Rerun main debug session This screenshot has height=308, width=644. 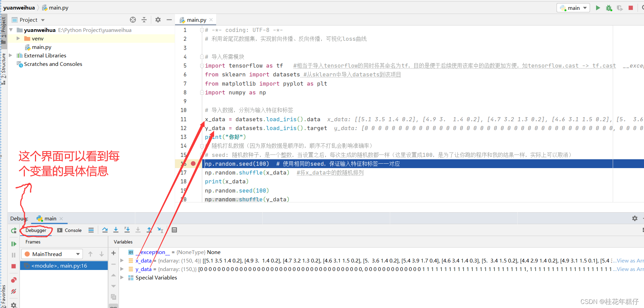pos(14,231)
